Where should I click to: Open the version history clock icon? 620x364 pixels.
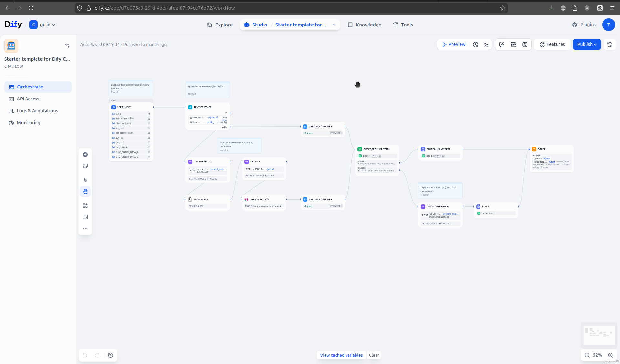[610, 45]
